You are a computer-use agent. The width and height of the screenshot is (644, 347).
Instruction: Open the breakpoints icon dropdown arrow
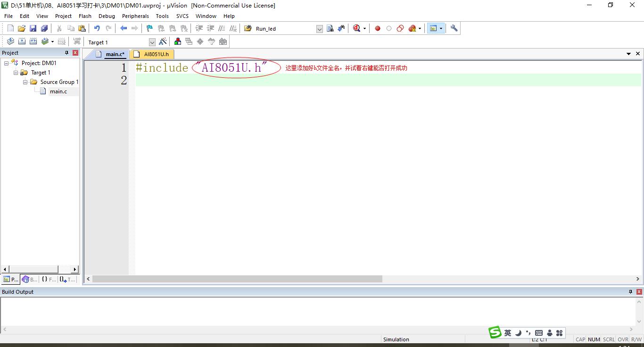420,29
